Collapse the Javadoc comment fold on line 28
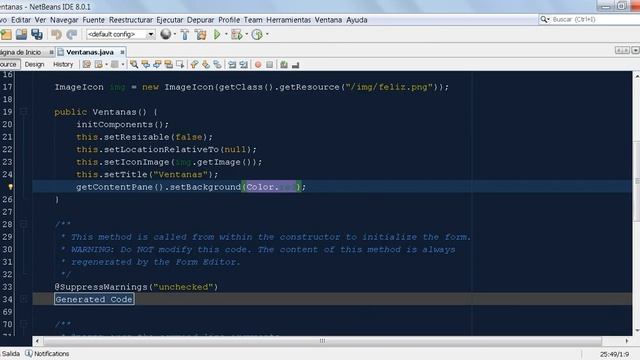The height and width of the screenshot is (360, 640). 24,224
